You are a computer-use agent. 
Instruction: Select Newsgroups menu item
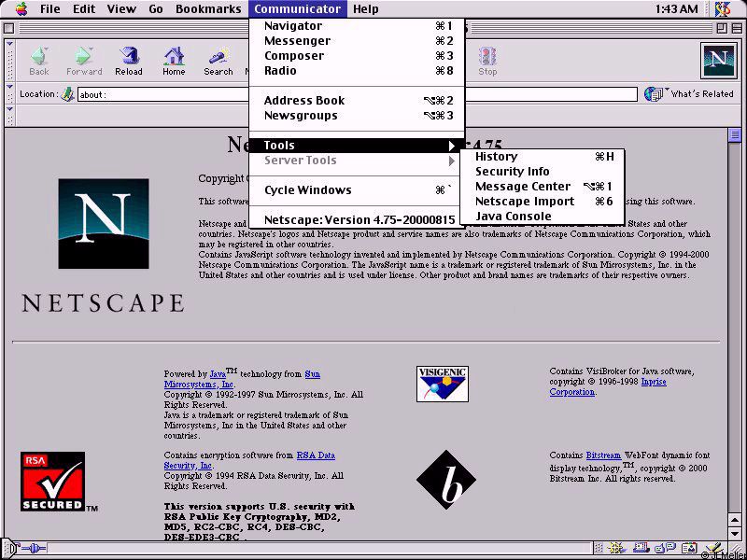click(357, 116)
